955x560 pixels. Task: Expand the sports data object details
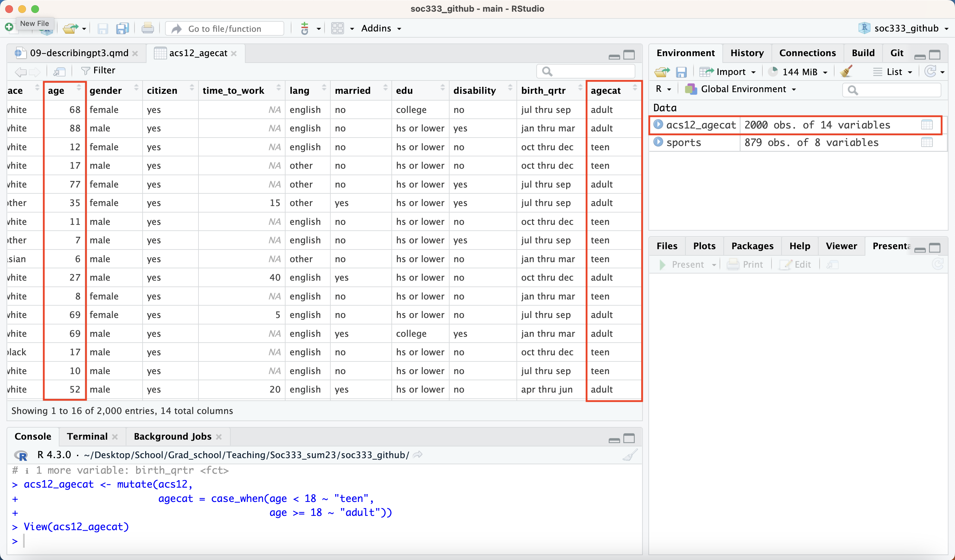(x=658, y=142)
